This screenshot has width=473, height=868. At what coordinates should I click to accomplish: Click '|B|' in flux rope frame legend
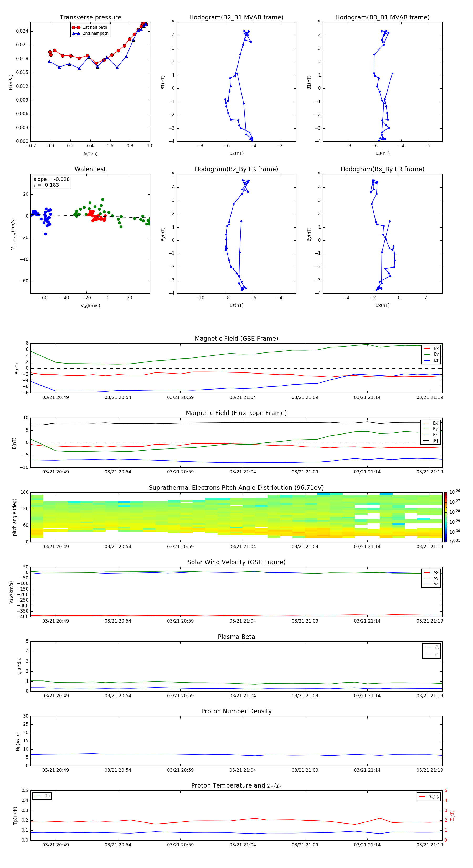(435, 441)
